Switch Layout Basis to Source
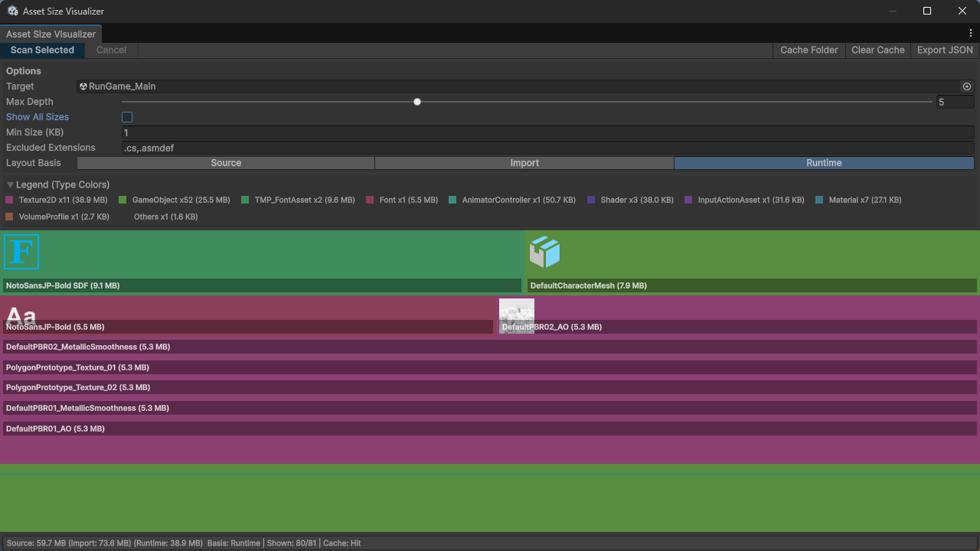980x551 pixels. tap(226, 162)
